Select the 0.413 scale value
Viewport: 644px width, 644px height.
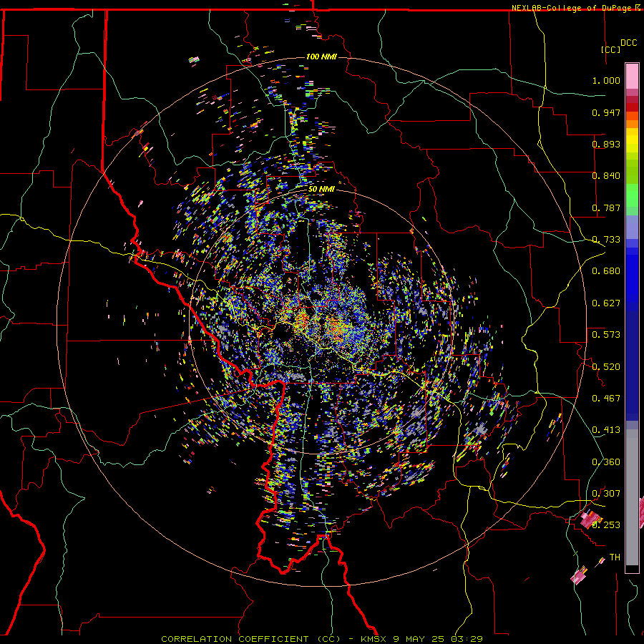coord(606,430)
